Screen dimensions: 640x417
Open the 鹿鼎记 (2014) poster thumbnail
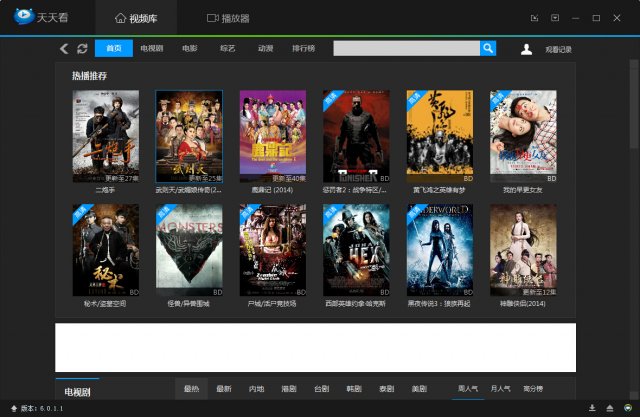(x=273, y=136)
